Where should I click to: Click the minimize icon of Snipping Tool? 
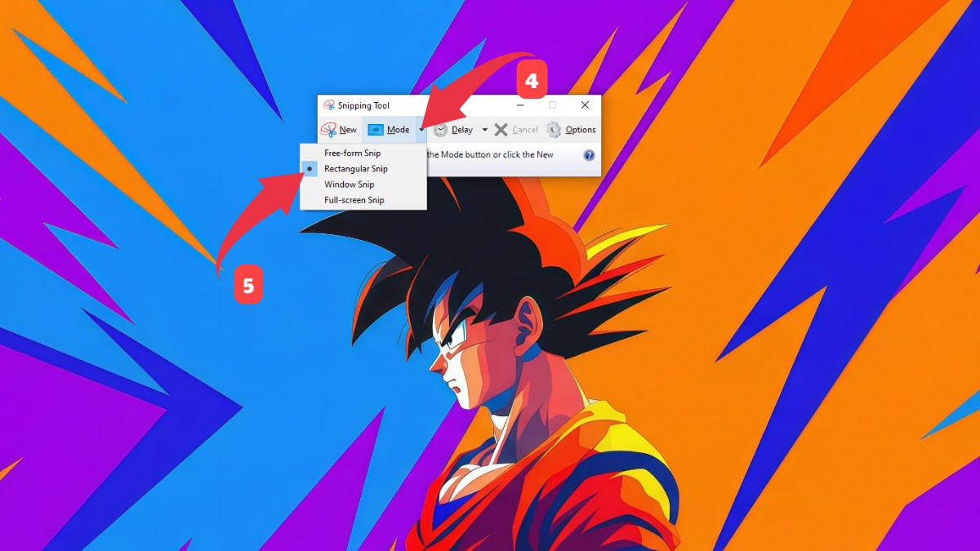(x=520, y=104)
